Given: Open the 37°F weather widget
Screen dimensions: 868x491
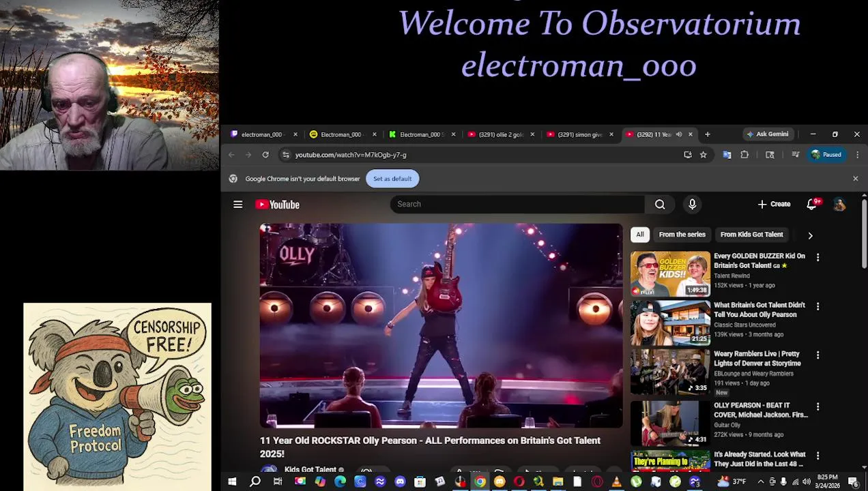Looking at the screenshot, I should tap(732, 482).
